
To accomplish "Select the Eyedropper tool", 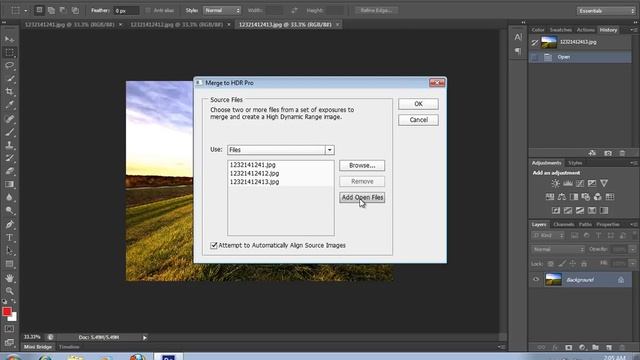I will point(9,105).
